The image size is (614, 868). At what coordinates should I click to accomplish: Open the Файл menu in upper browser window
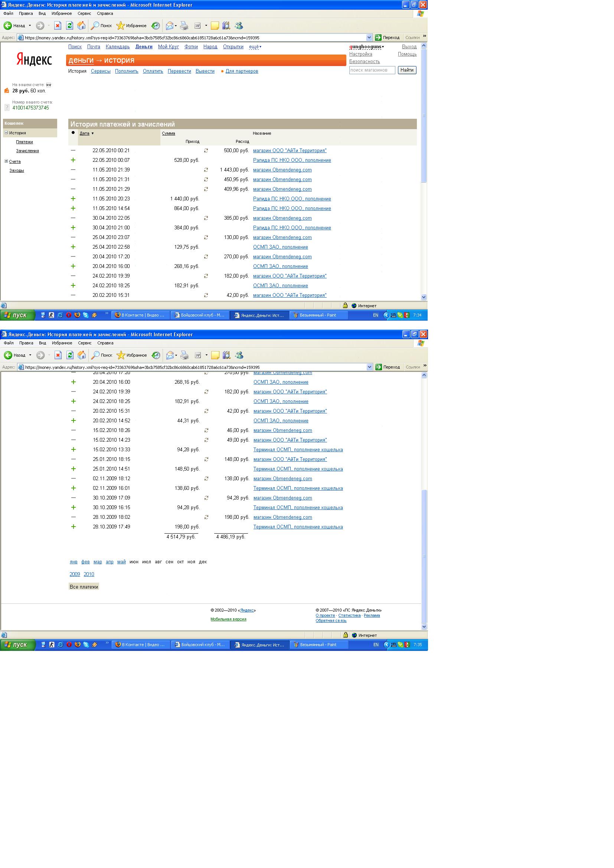tap(8, 13)
